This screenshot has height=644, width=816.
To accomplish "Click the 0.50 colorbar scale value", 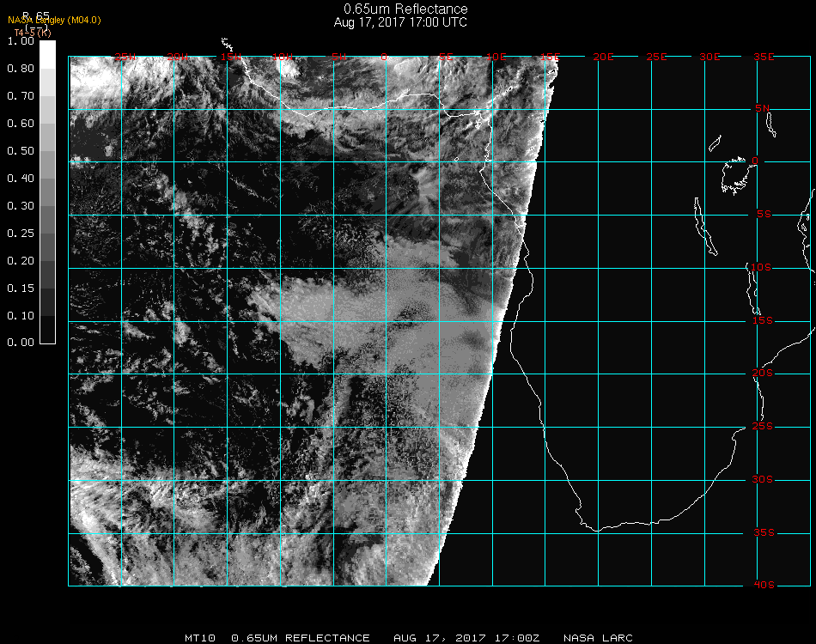I will (x=21, y=151).
